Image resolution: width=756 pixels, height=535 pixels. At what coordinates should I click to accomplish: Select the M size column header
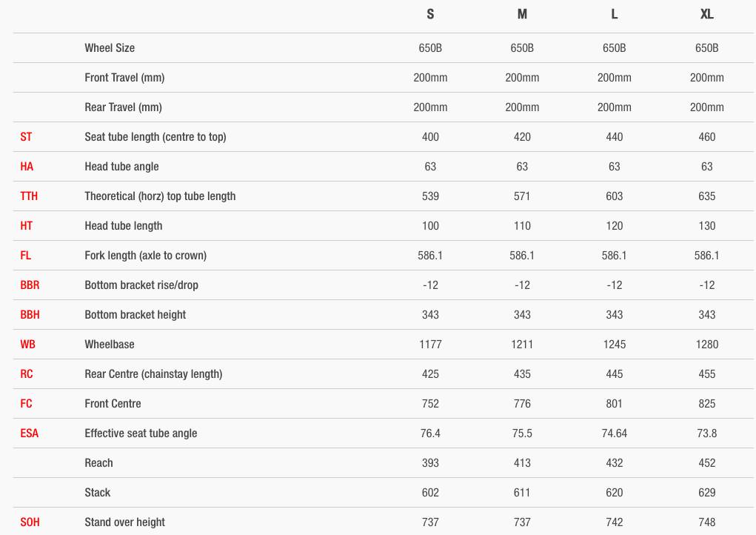(x=522, y=15)
